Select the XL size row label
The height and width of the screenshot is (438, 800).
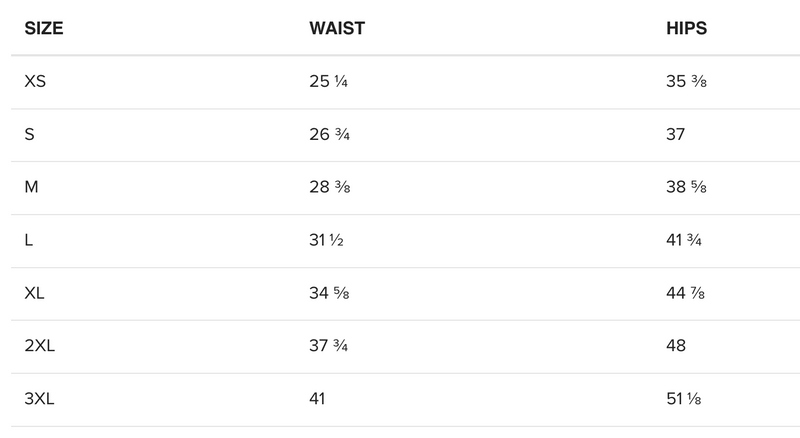35,294
